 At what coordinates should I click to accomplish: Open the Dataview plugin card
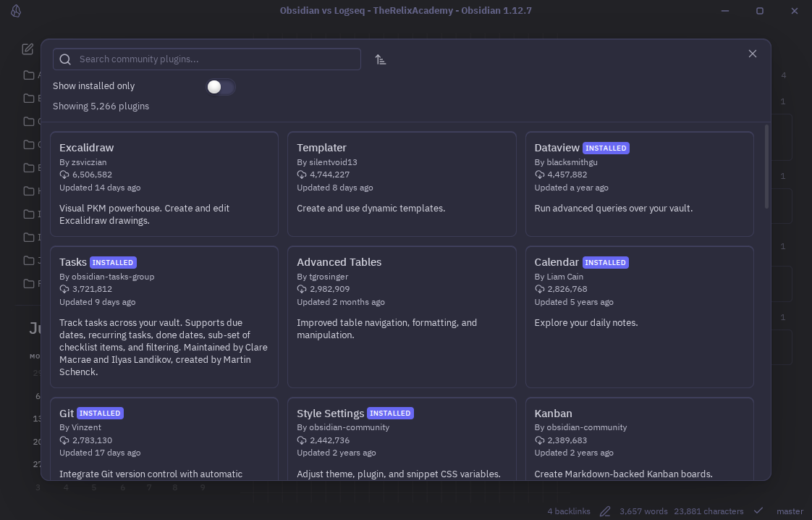pos(640,184)
